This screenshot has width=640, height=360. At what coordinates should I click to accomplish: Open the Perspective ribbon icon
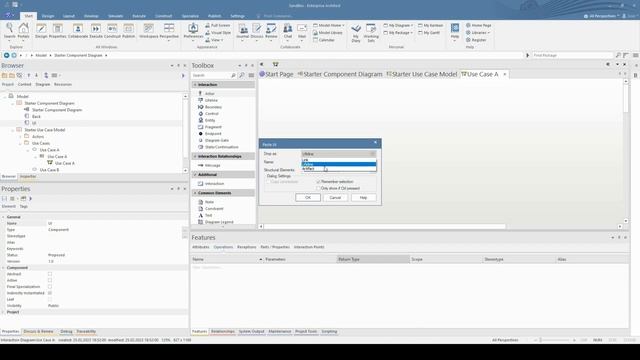169,31
